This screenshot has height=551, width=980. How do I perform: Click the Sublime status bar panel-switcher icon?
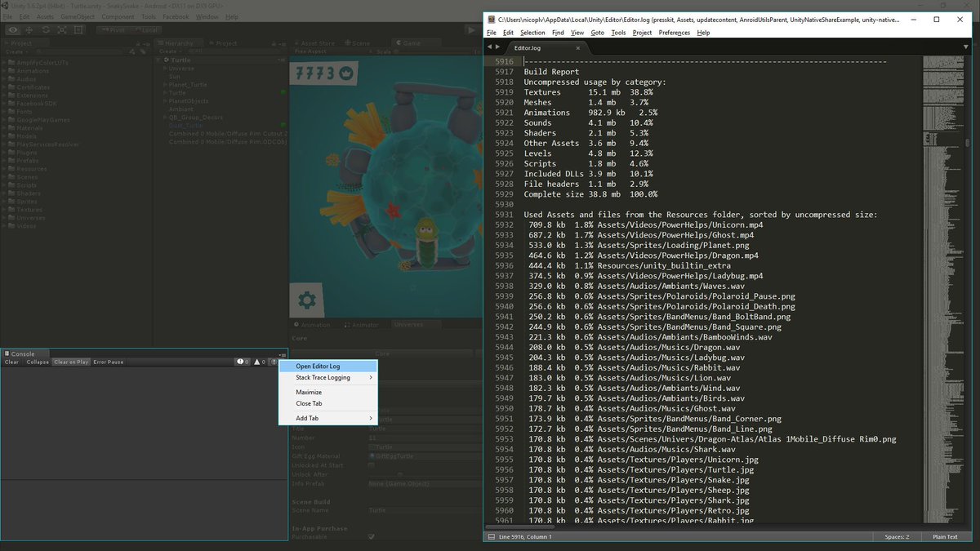pos(491,536)
